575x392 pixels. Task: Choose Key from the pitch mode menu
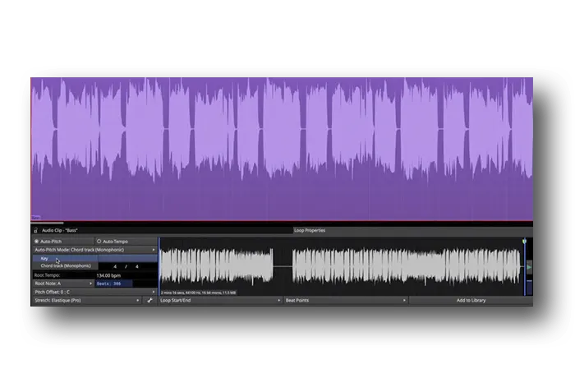[x=65, y=258]
